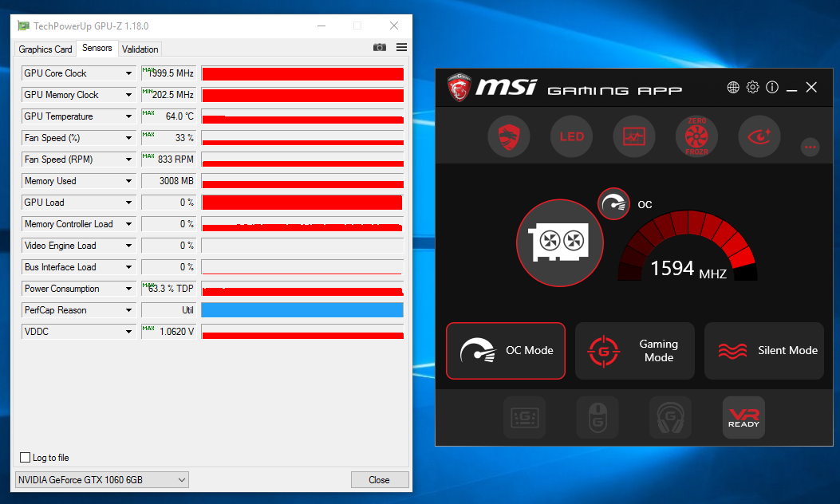Expand the GPU Core Clock sensor dropdown
The width and height of the screenshot is (840, 504).
pyautogui.click(x=128, y=73)
